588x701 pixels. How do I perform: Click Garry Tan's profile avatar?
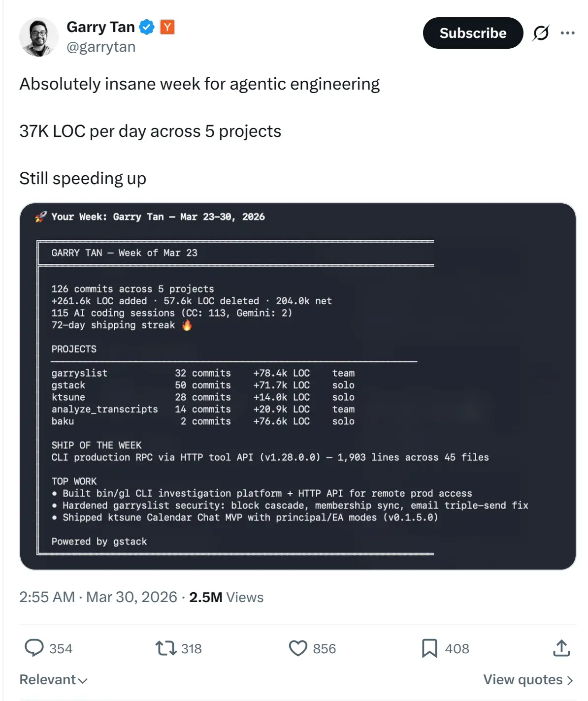click(x=38, y=37)
